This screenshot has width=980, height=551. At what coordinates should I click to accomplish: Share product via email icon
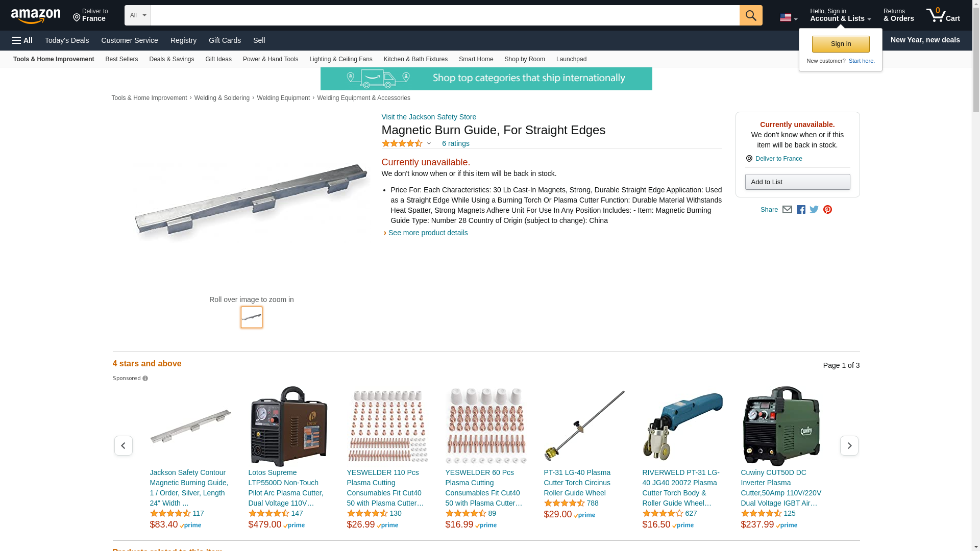coord(787,210)
